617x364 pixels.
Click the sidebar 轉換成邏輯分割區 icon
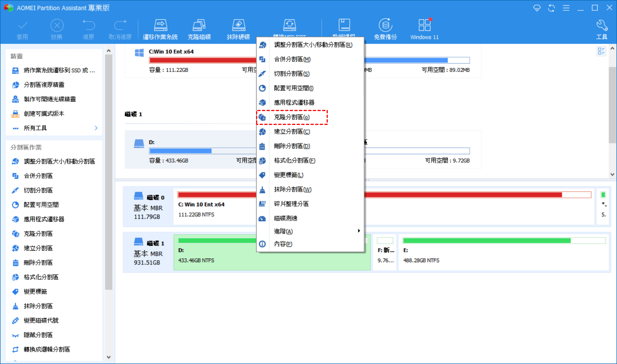15,349
